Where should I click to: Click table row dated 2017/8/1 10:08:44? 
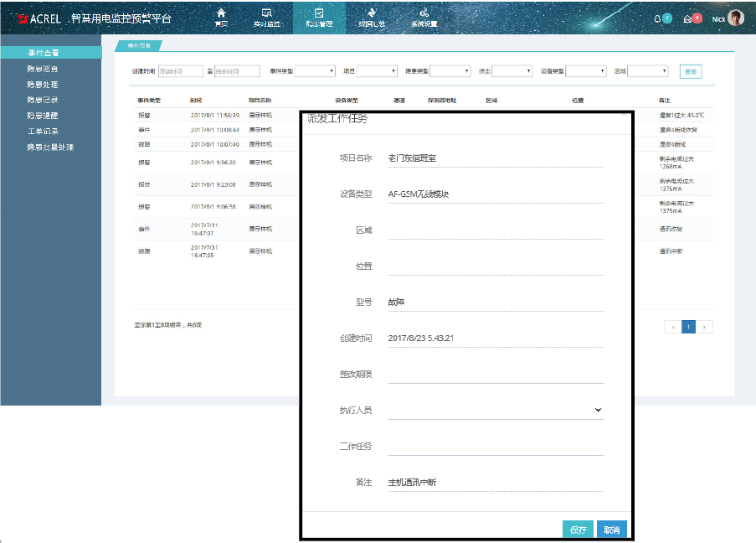coord(217,130)
